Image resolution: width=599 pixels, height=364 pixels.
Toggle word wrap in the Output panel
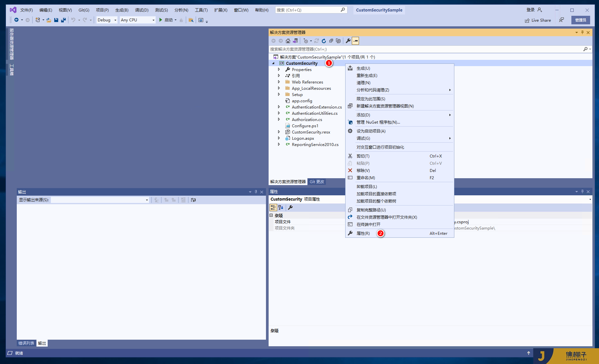pos(193,200)
